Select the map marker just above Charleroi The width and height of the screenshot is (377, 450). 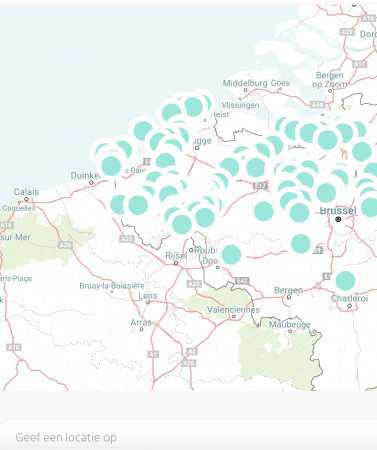345,281
